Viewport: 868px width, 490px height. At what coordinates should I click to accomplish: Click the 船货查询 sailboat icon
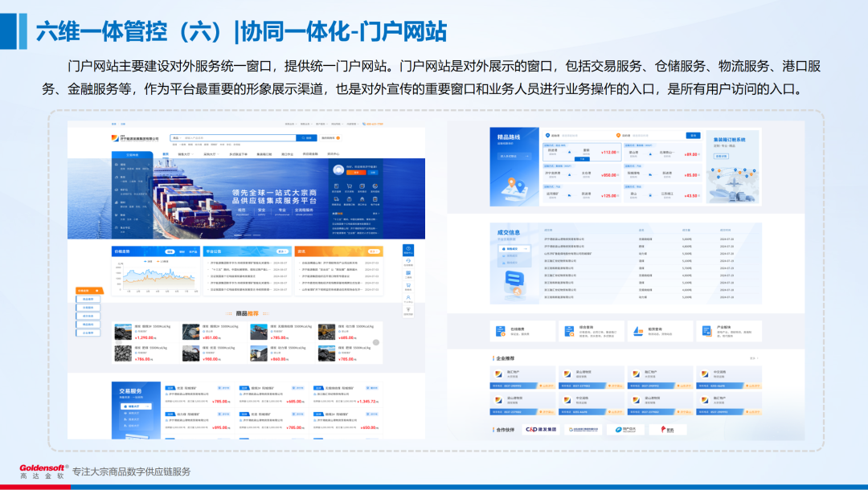pyautogui.click(x=637, y=330)
